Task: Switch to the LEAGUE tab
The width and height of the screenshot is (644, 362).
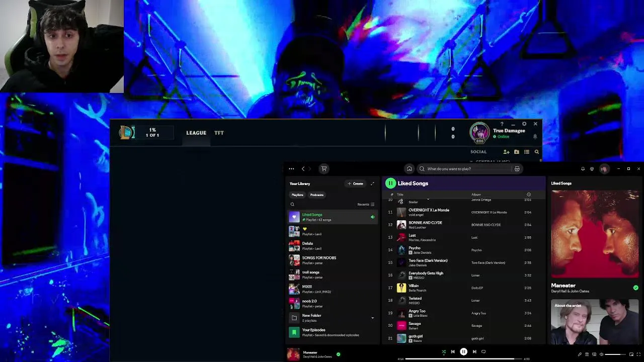Action: click(196, 133)
